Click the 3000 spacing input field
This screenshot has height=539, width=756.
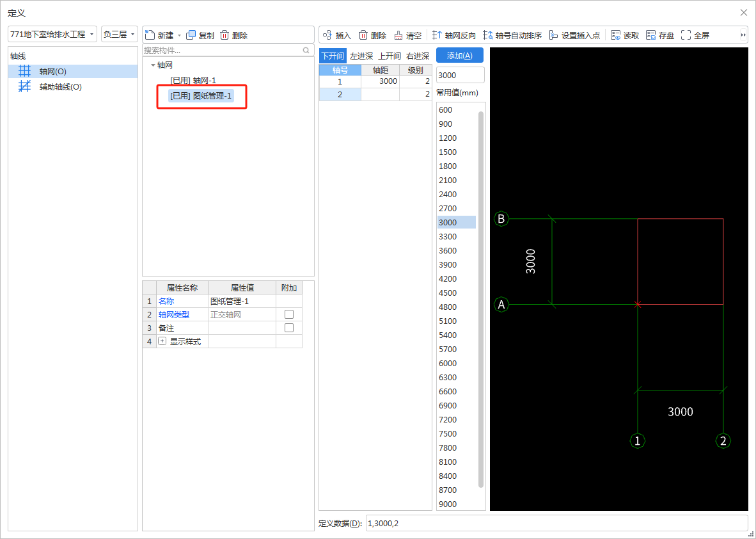click(x=460, y=76)
